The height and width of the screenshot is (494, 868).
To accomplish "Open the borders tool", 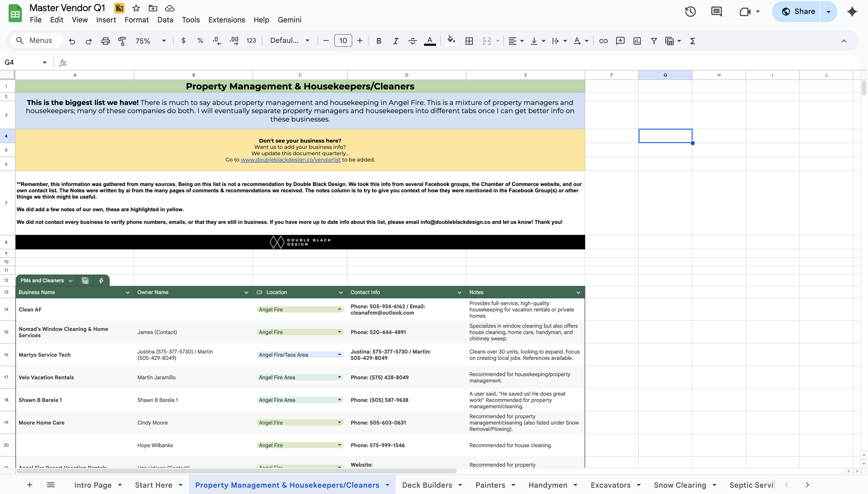I will 469,41.
